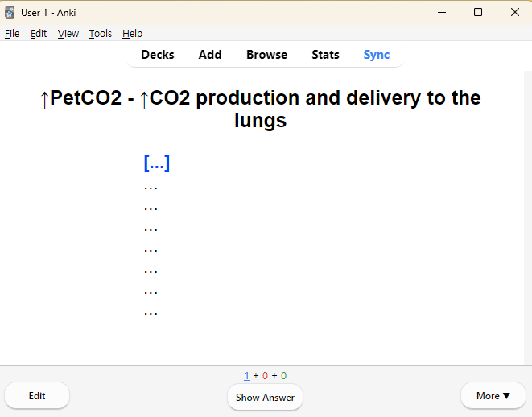Open the Edit menu
Screen dimensions: 532x417
[x=39, y=34]
